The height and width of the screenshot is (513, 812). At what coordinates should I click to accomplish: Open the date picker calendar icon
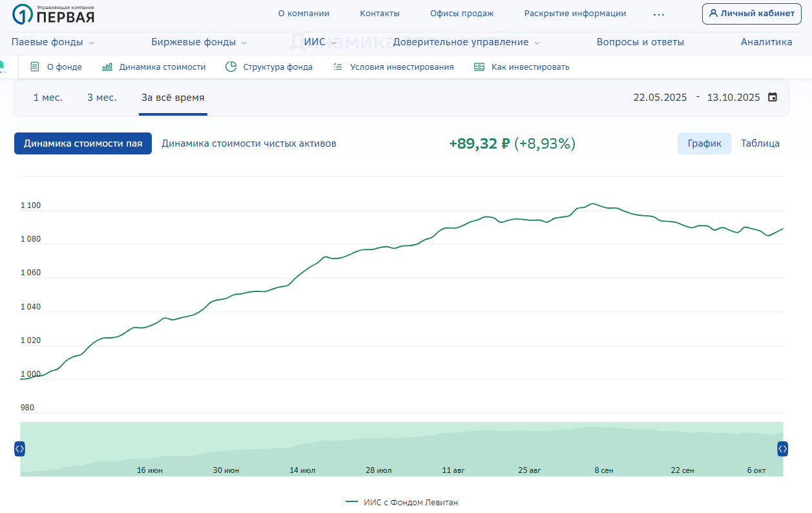pyautogui.click(x=773, y=97)
